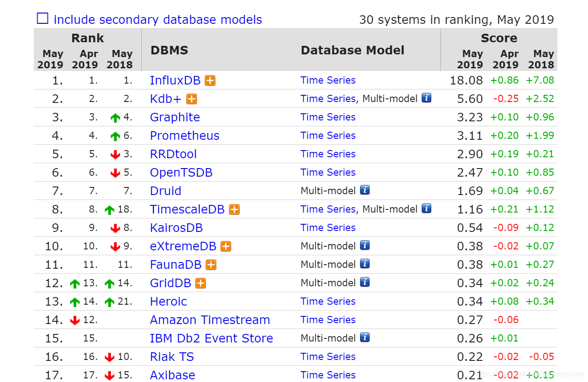
Task: Open the OpenTSDB link
Action: 181,173
